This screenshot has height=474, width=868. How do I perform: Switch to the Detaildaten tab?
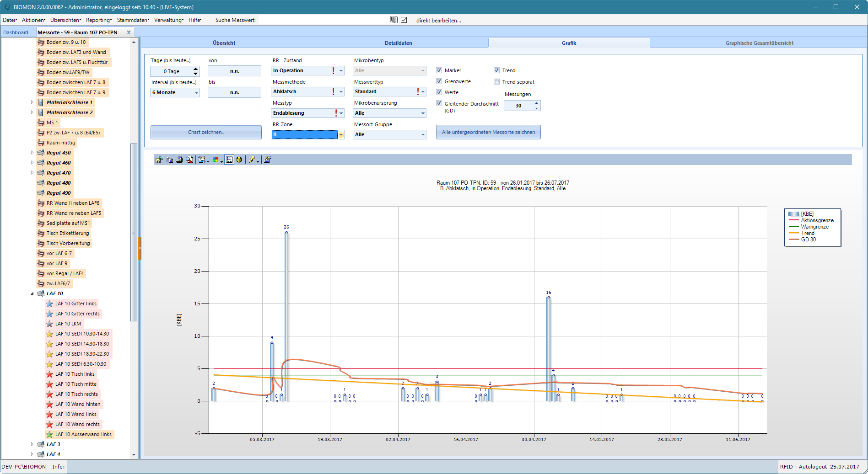coord(398,43)
